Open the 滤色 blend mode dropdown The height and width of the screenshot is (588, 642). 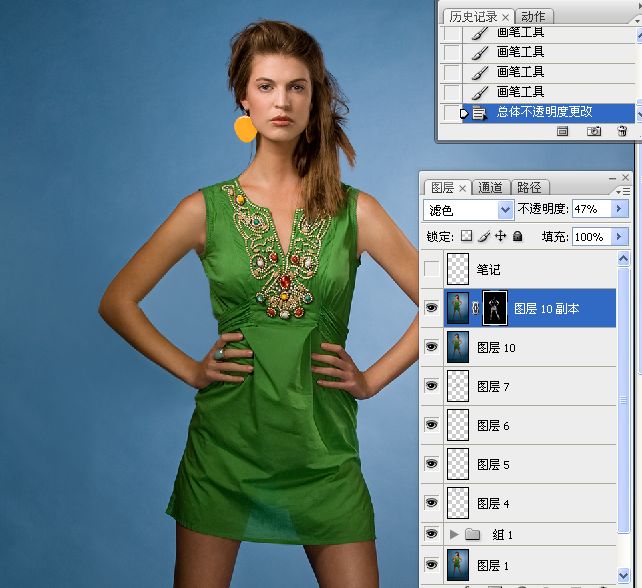tap(506, 210)
